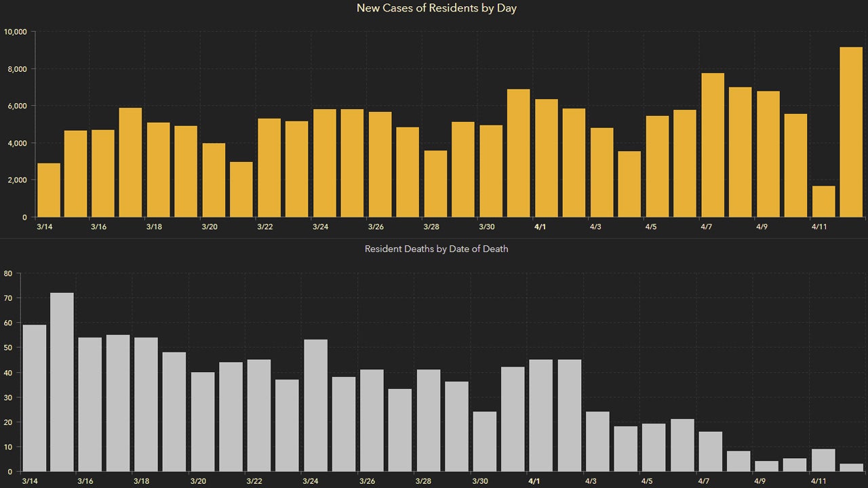Click the last gray bar in deaths chart
This screenshot has width=868, height=488.
pos(852,468)
